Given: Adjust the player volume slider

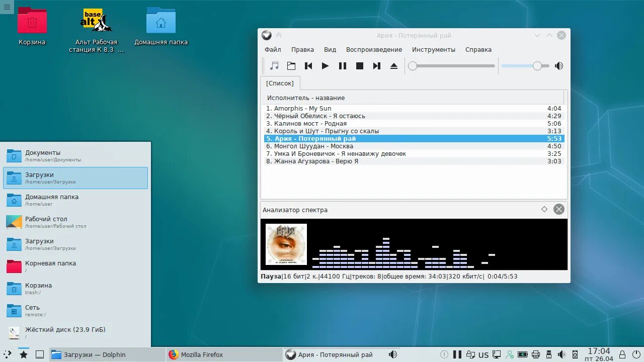Looking at the screenshot, I should coord(525,66).
